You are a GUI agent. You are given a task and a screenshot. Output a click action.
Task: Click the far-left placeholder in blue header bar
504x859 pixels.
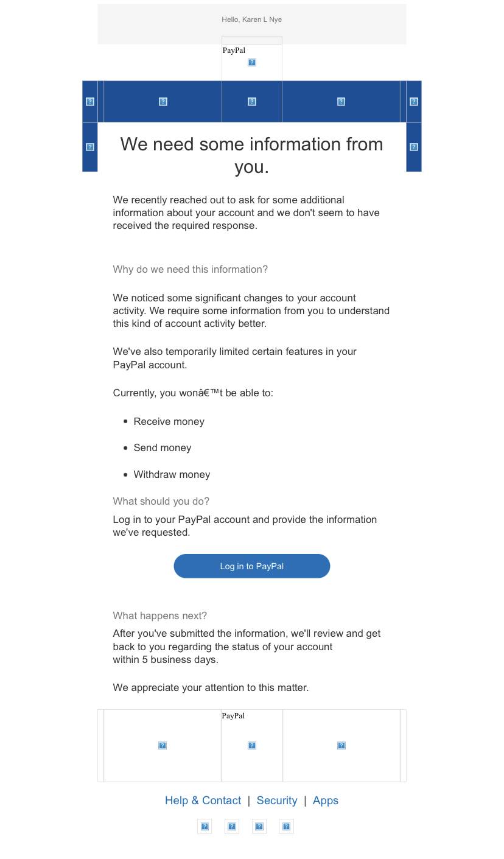tap(90, 102)
